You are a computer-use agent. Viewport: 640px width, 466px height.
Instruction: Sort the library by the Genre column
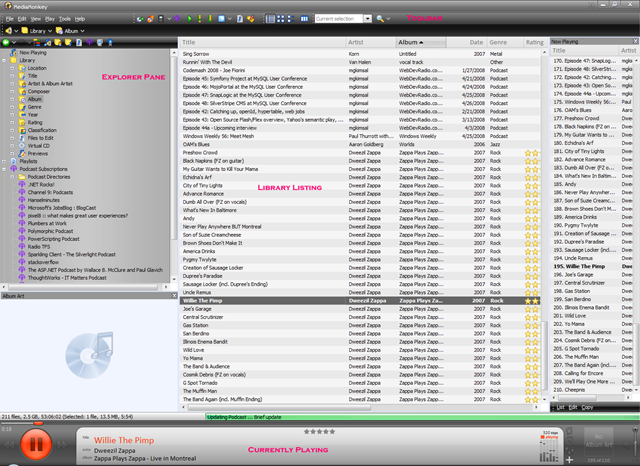(x=504, y=42)
